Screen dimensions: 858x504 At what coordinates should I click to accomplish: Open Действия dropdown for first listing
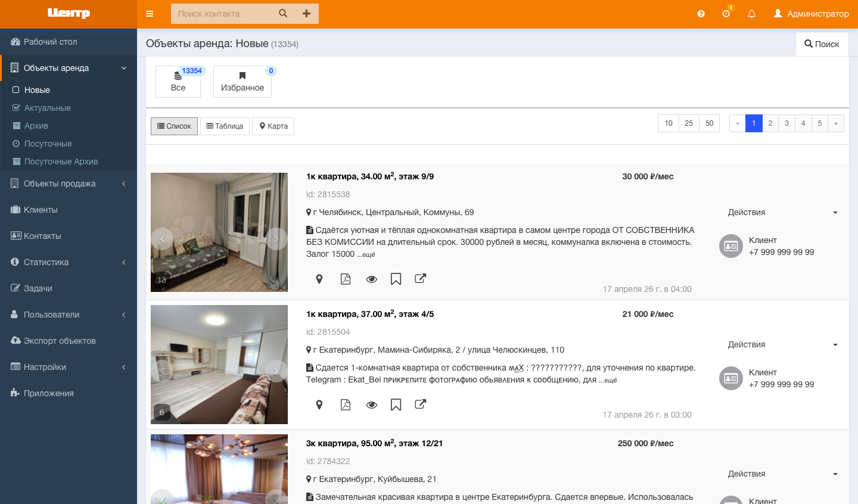[782, 212]
